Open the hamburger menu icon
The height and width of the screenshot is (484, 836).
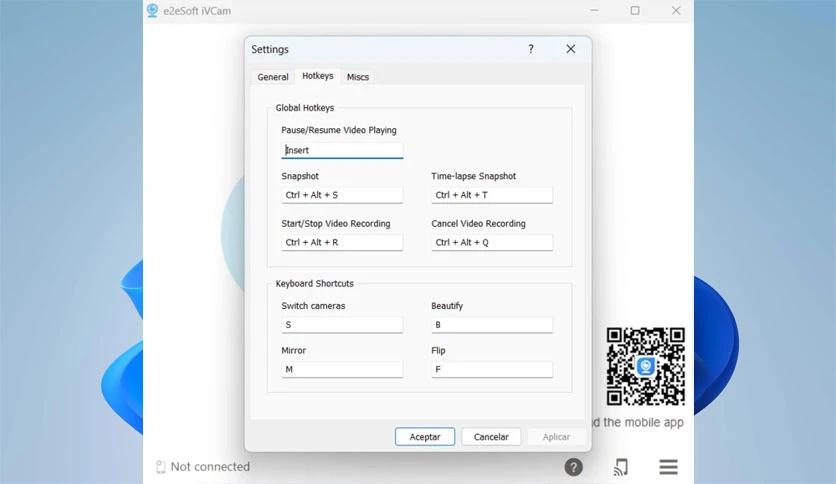coord(668,467)
